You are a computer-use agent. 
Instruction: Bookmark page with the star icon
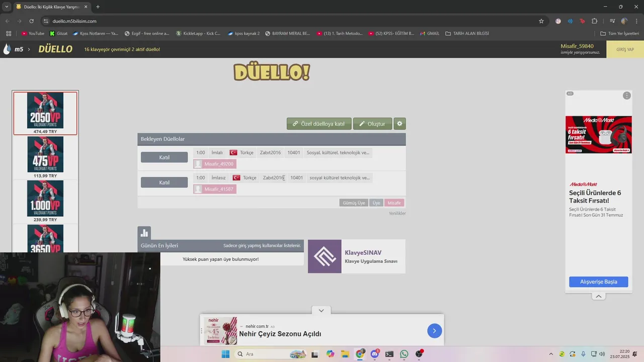pyautogui.click(x=541, y=21)
